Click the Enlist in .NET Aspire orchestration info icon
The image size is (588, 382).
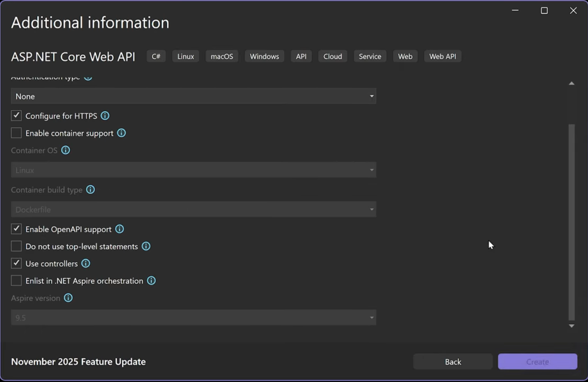pos(151,281)
